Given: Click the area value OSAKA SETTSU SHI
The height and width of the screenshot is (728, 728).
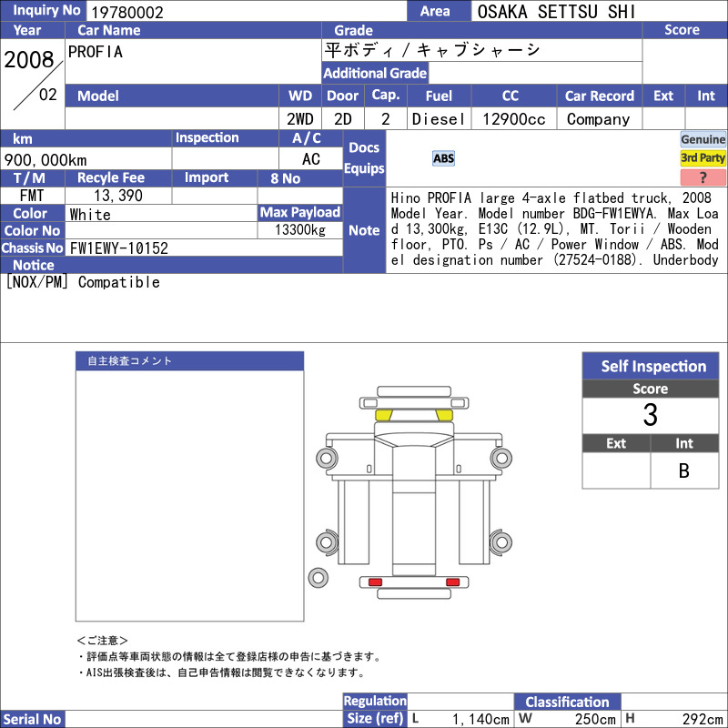Looking at the screenshot, I should click(556, 12).
